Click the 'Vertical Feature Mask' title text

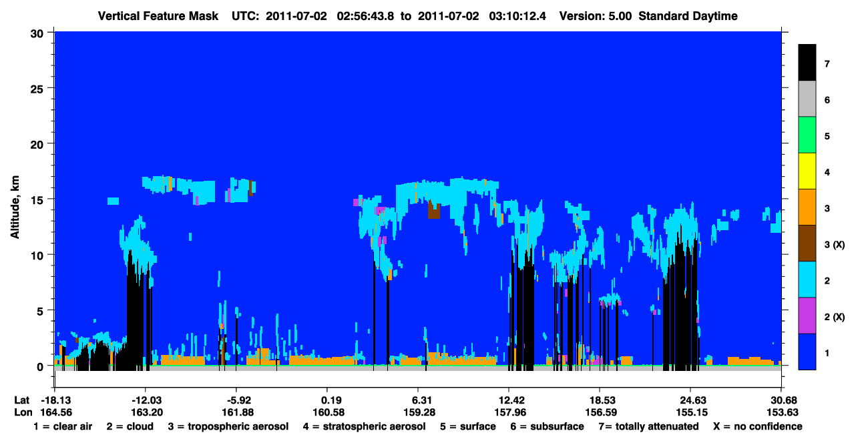tap(158, 16)
